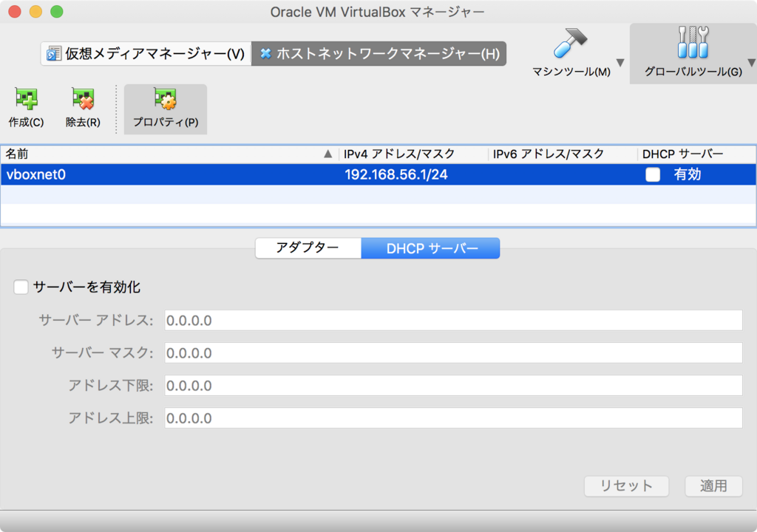The image size is (757, 532).
Task: Sort by IPv6 アドレス/マスク column header
Action: pos(563,154)
